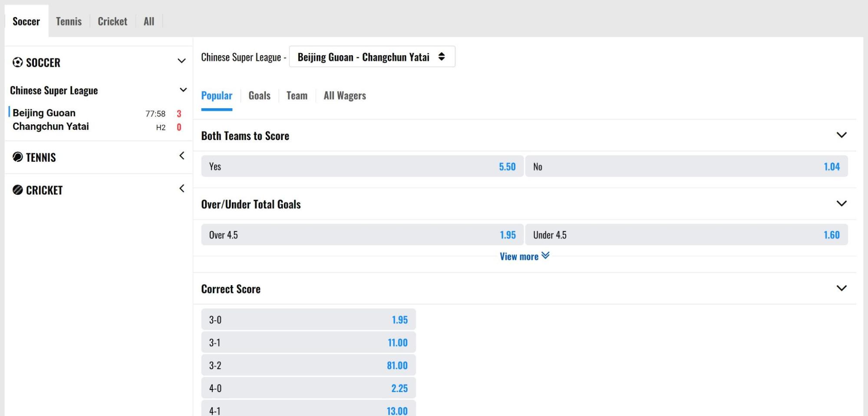Click the TENNIS sidebar heading
This screenshot has width=868, height=416.
pos(41,157)
